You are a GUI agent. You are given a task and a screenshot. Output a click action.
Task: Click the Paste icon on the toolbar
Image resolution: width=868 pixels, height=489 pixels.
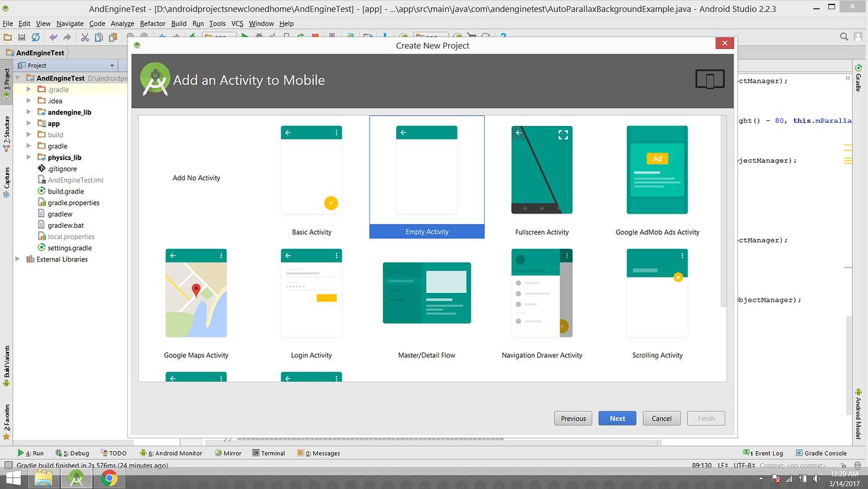(113, 37)
